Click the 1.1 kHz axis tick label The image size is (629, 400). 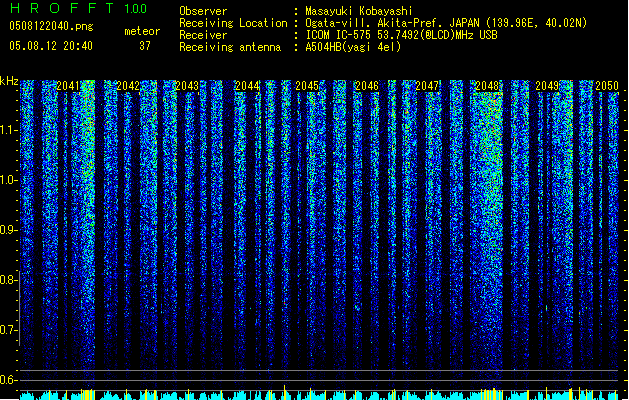click(8, 130)
